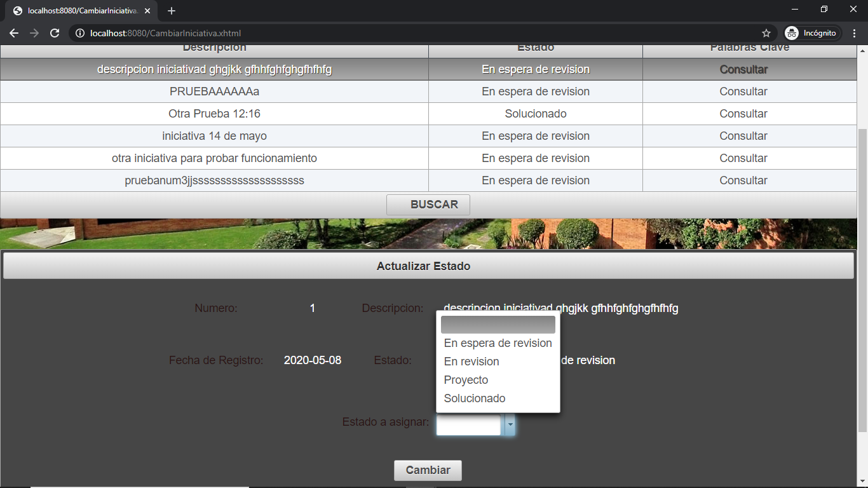This screenshot has height=488, width=868.
Task: Open Consultar for iniciativa 14 de mayo
Action: point(743,136)
